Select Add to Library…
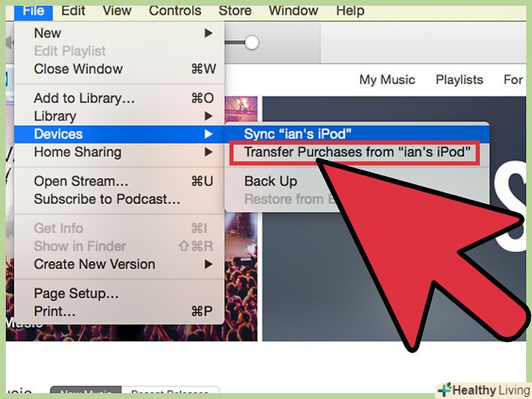 119,99
